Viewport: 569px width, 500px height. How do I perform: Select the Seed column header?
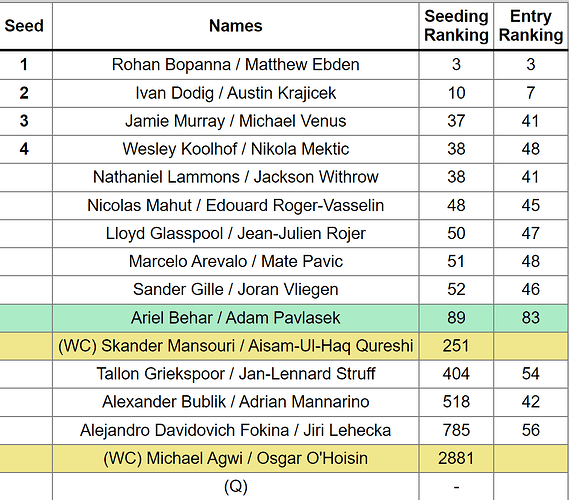tap(24, 26)
